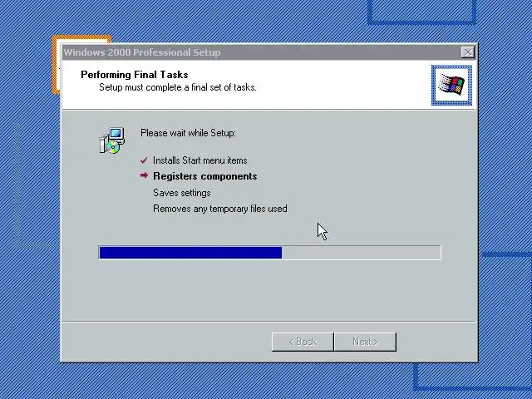Screen dimensions: 532x399
Task: Click the Windows flag logo icon
Action: point(451,85)
